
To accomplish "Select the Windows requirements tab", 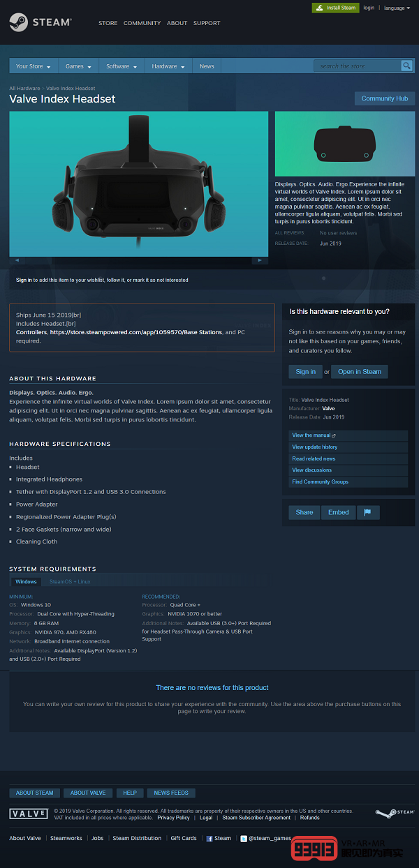I will 26,581.
